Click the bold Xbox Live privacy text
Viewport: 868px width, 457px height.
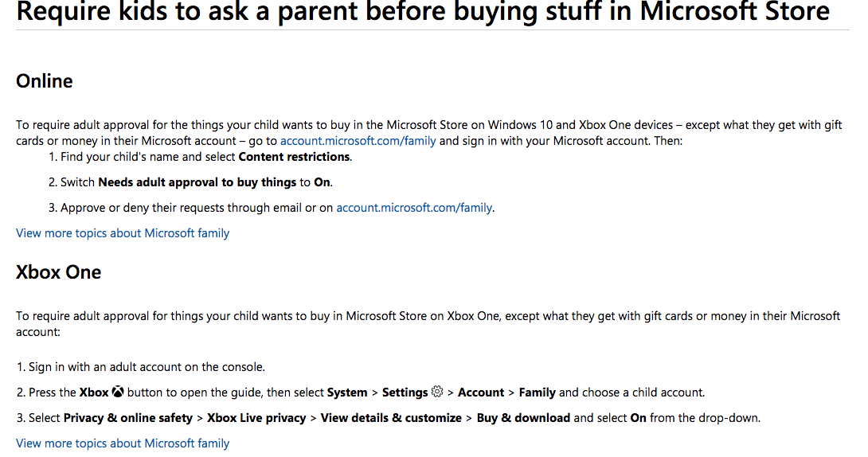pyautogui.click(x=256, y=418)
